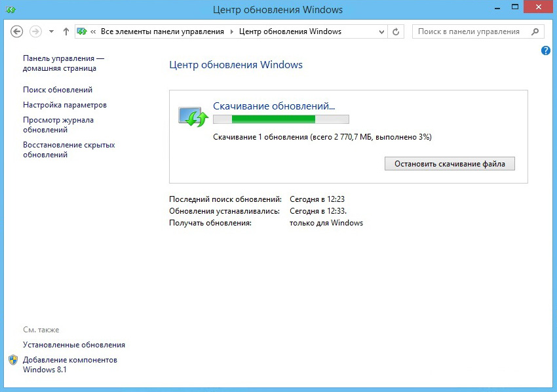Click the magnifier search icon
557x392 pixels.
point(535,31)
